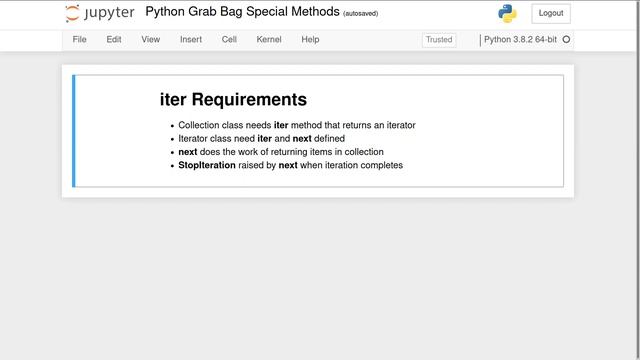Click the kernel idle circle indicator
This screenshot has width=640, height=360.
(x=566, y=40)
